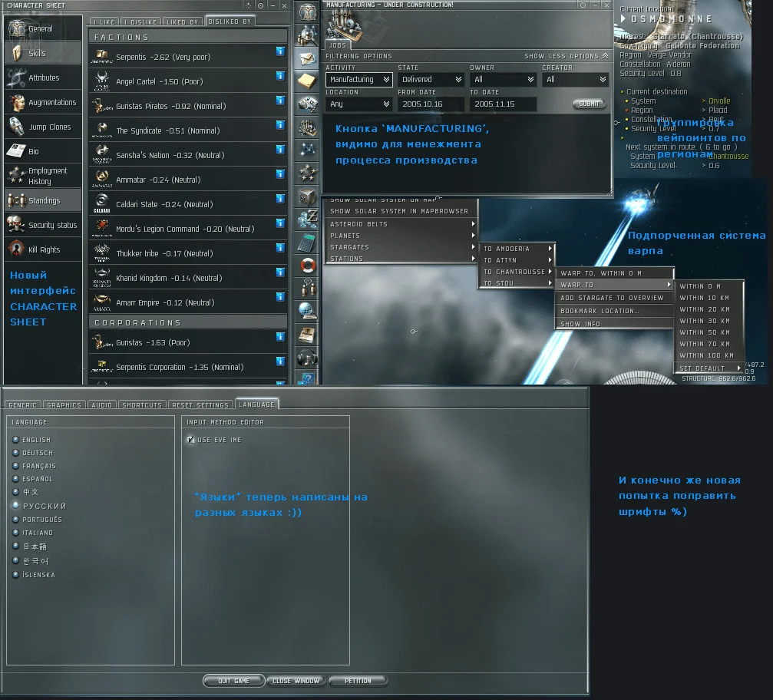Expand the Set Default warp distance submenu
This screenshot has height=700, width=773.
[x=709, y=368]
